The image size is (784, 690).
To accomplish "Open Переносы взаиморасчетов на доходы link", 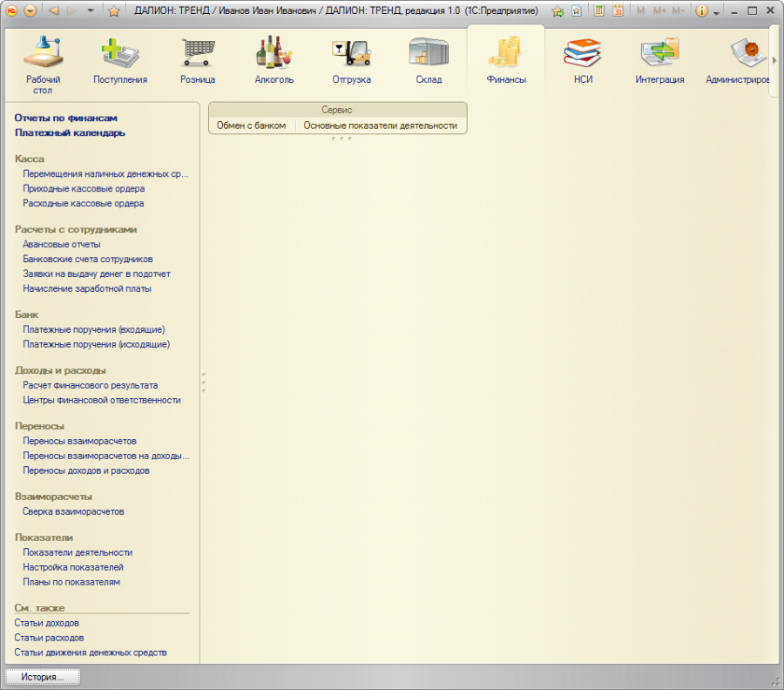I will pos(106,456).
